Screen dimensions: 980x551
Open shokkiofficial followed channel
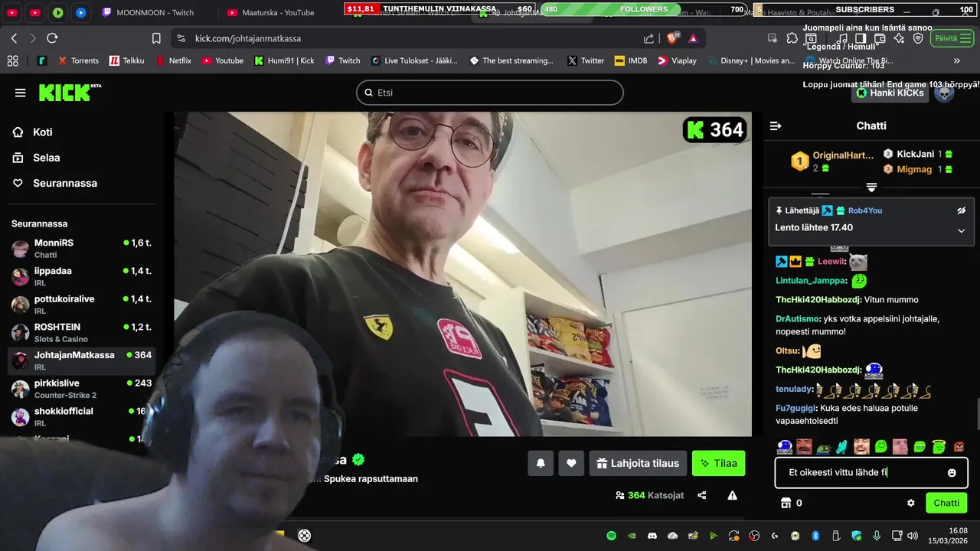pos(82,416)
